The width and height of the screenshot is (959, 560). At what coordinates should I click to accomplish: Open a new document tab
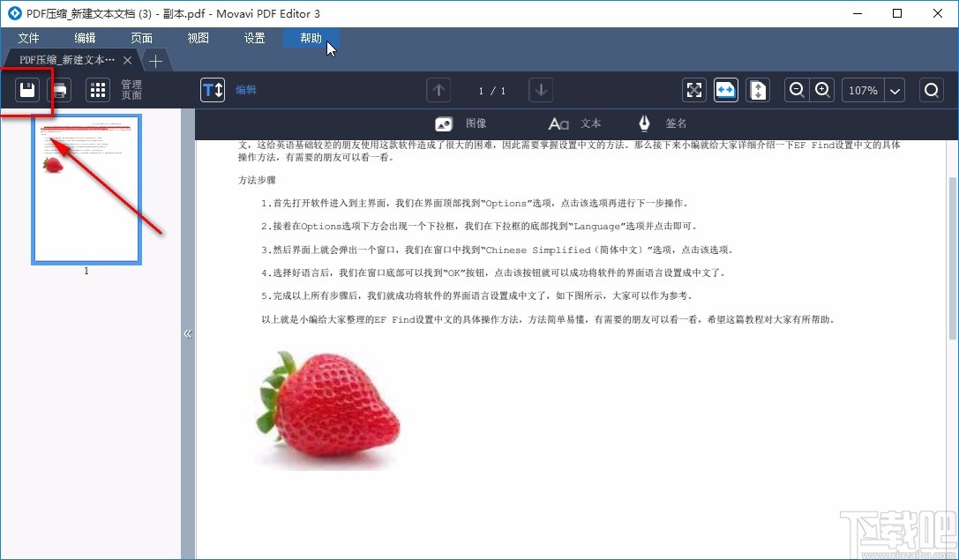155,60
